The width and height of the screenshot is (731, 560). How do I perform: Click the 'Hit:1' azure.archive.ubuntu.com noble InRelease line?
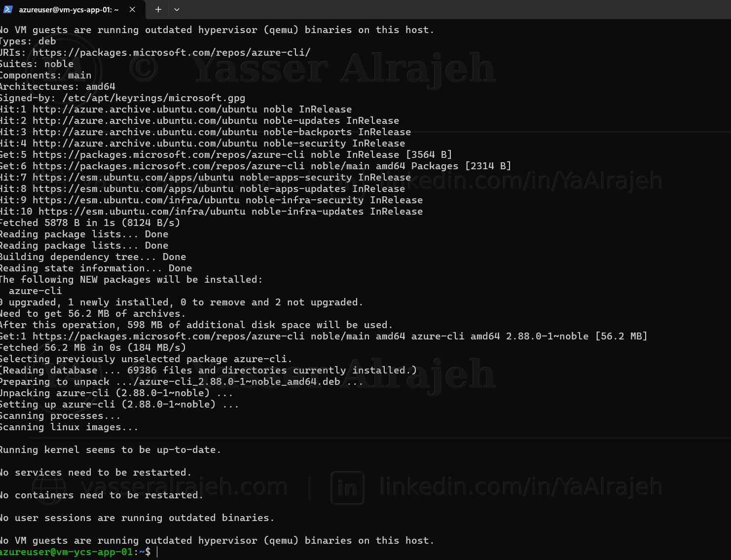[x=176, y=109]
